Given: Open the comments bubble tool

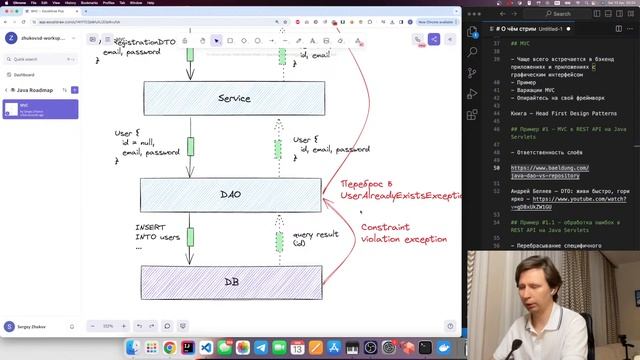Looking at the screenshot, I should [167, 326].
